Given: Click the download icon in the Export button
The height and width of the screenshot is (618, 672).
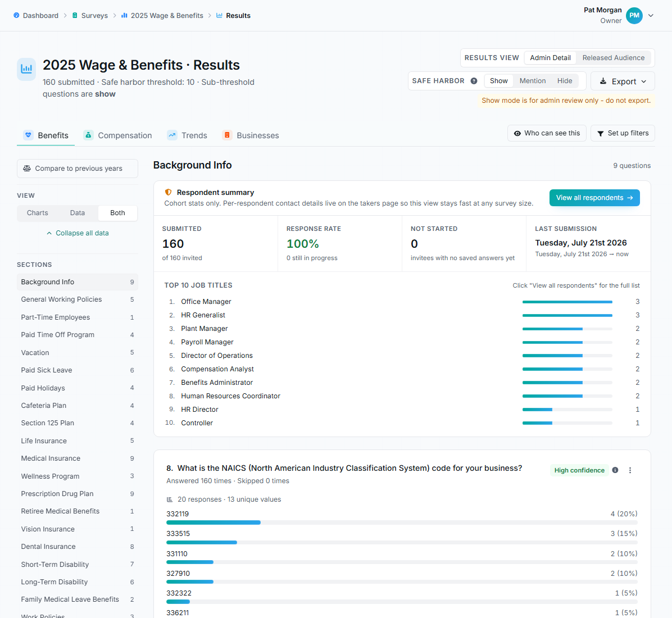Looking at the screenshot, I should pyautogui.click(x=603, y=81).
